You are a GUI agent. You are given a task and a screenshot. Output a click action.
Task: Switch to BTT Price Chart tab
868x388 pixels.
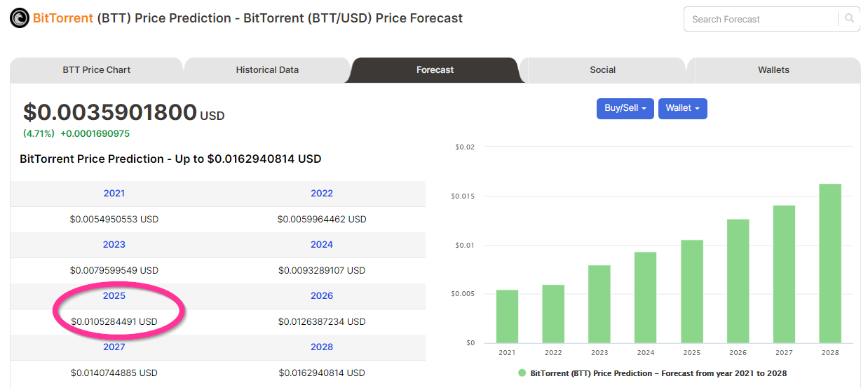coord(97,70)
